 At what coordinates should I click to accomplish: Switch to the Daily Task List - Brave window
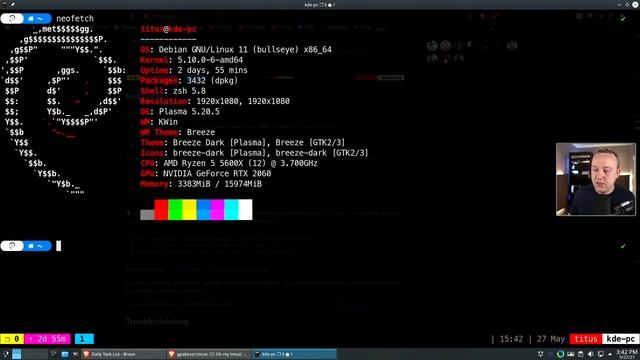(x=123, y=354)
